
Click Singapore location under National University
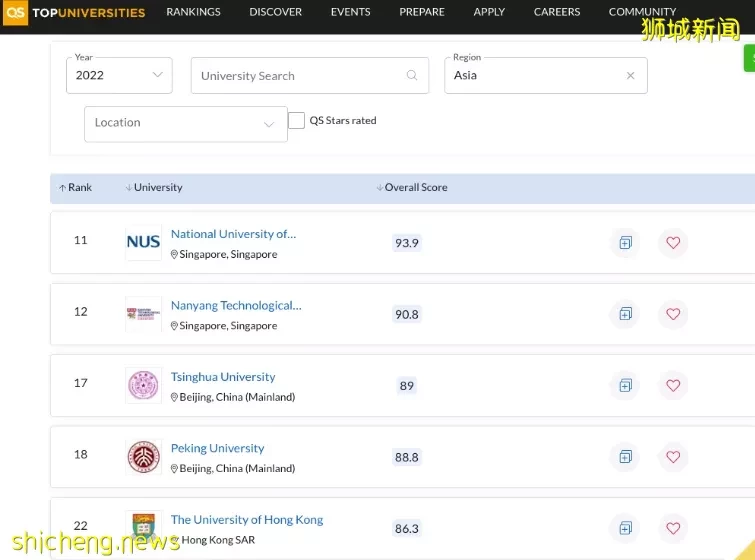click(224, 255)
